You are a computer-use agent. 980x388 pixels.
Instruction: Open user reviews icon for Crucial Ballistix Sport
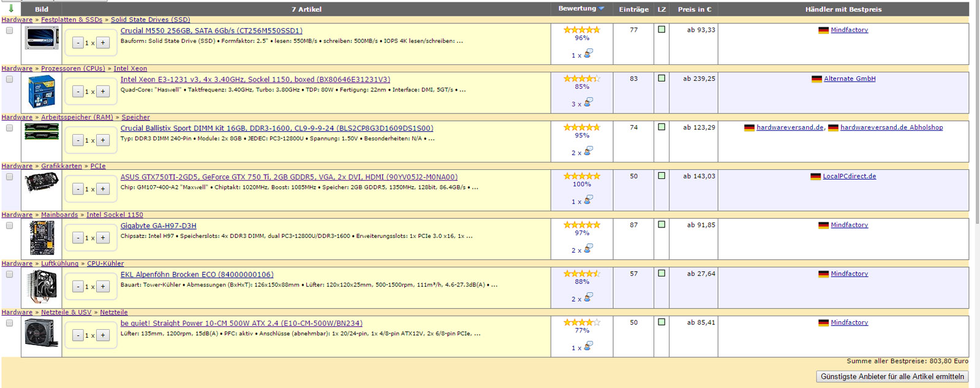[x=588, y=151]
